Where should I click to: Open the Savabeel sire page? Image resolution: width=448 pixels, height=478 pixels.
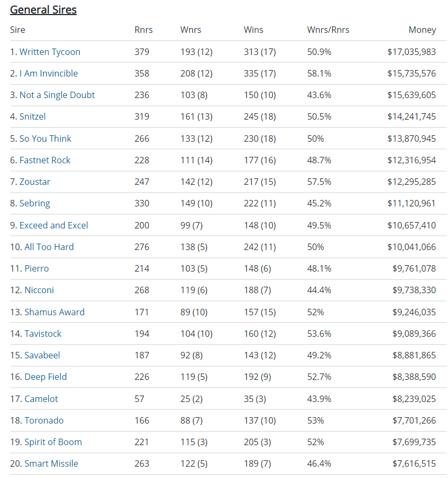click(42, 355)
